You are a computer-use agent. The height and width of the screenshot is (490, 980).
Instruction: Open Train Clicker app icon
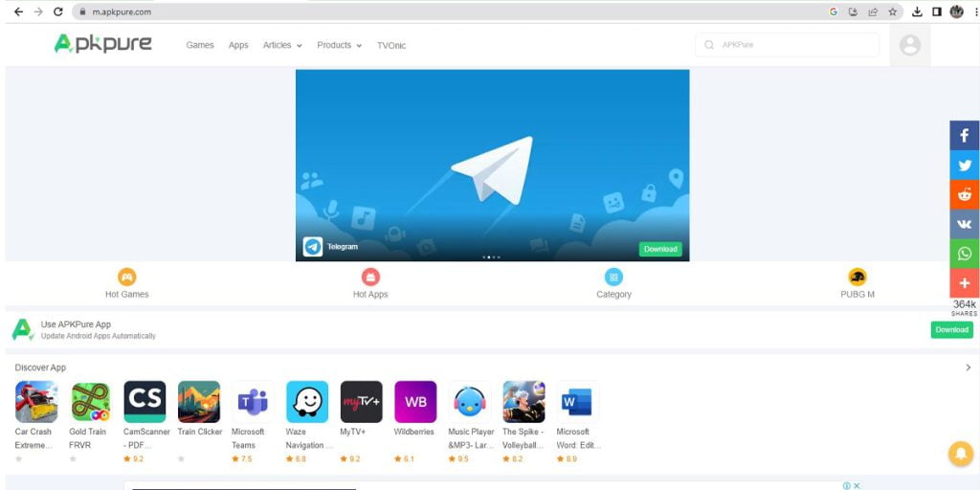199,402
